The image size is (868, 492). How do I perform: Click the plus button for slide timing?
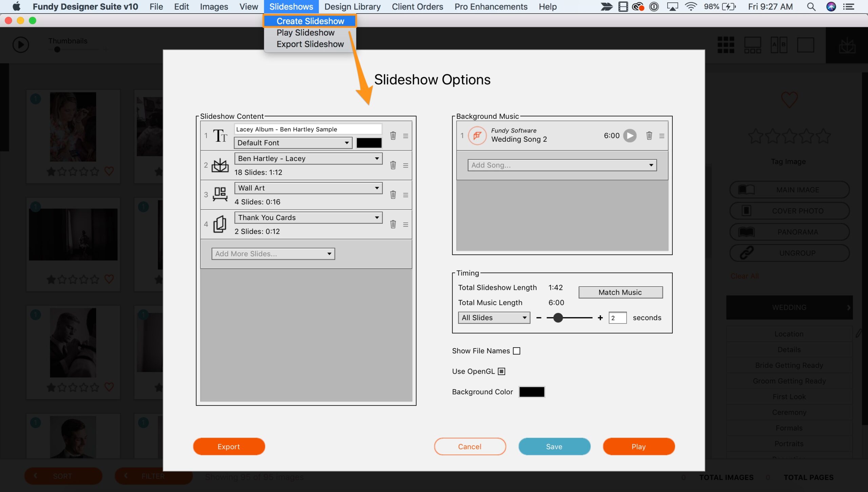coord(600,318)
